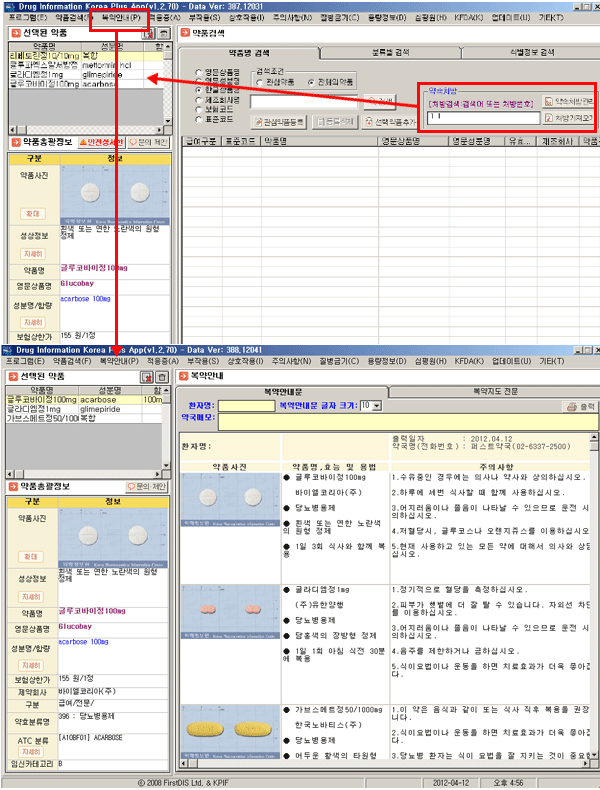Select 한글상품명 radio button

pos(198,90)
